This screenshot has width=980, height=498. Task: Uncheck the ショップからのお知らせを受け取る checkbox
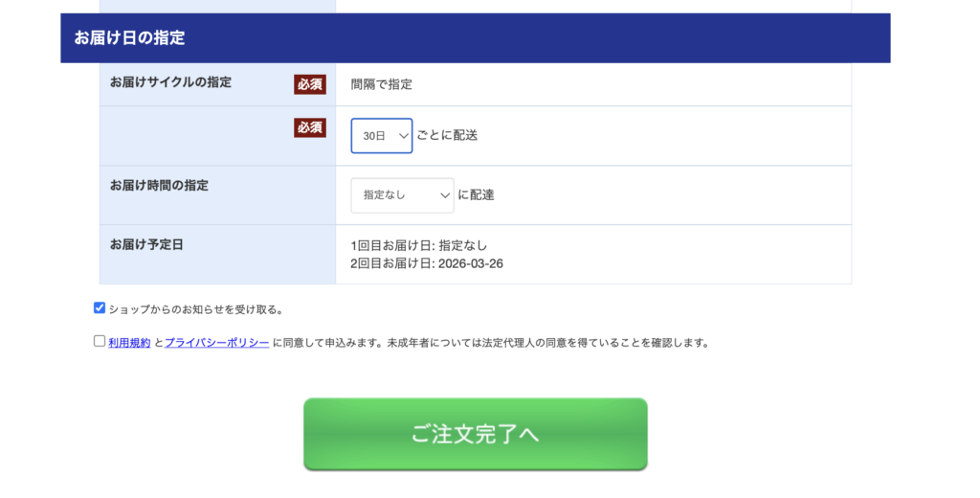click(x=100, y=308)
